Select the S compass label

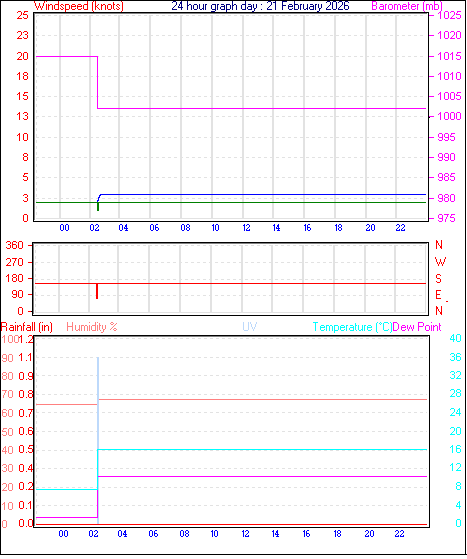pyautogui.click(x=438, y=278)
